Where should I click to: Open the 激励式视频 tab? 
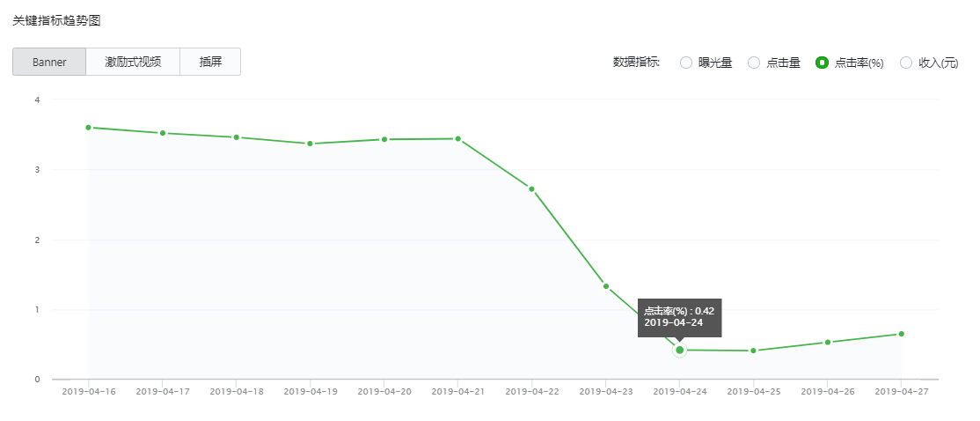[133, 62]
